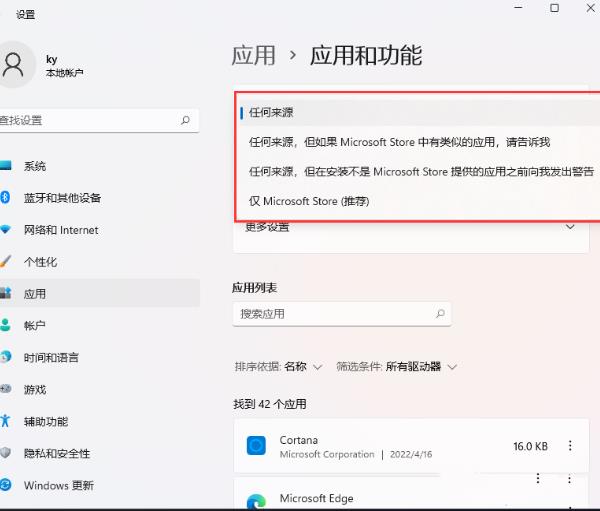Click the Windows 更新 sync icon
The image size is (600, 511).
click(5, 485)
